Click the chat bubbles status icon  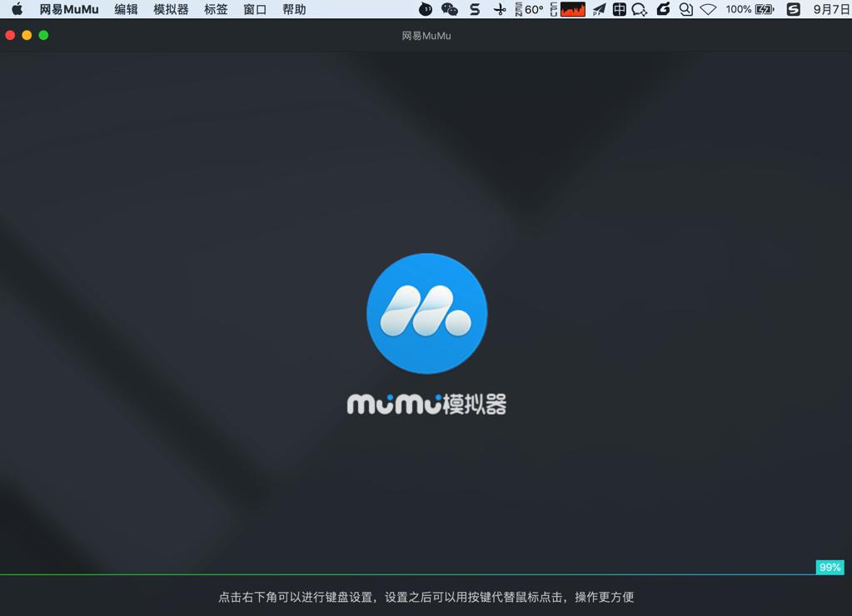coord(640,9)
